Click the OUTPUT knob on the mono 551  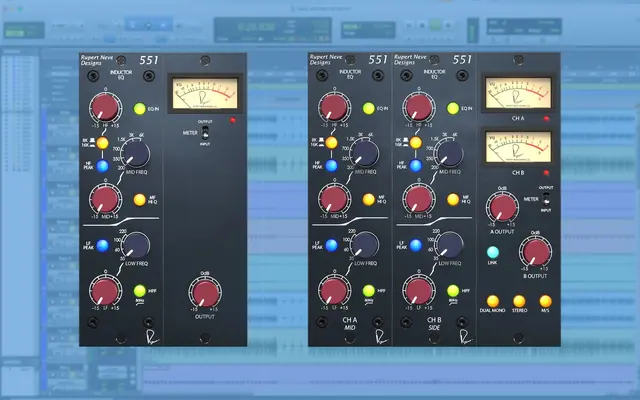pos(205,293)
